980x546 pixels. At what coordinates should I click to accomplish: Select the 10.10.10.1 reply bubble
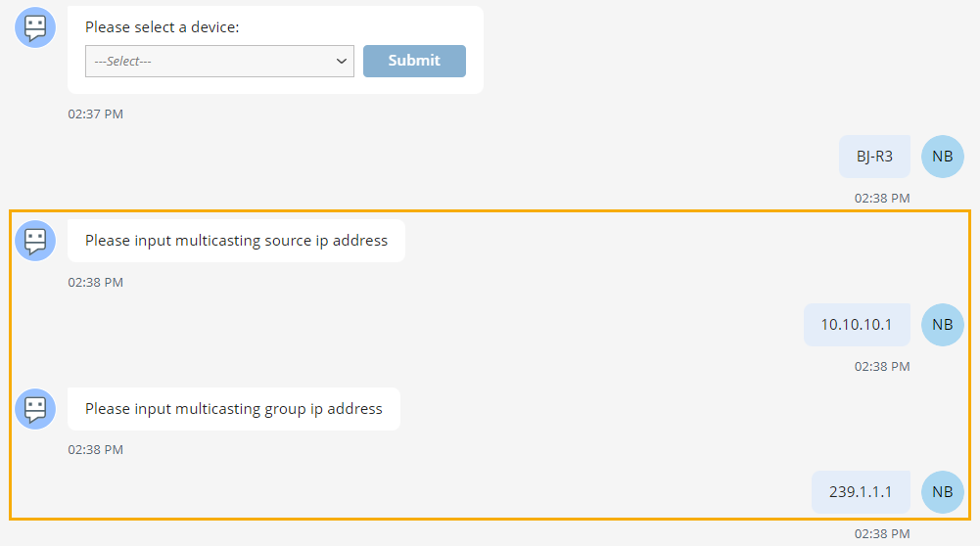point(857,325)
